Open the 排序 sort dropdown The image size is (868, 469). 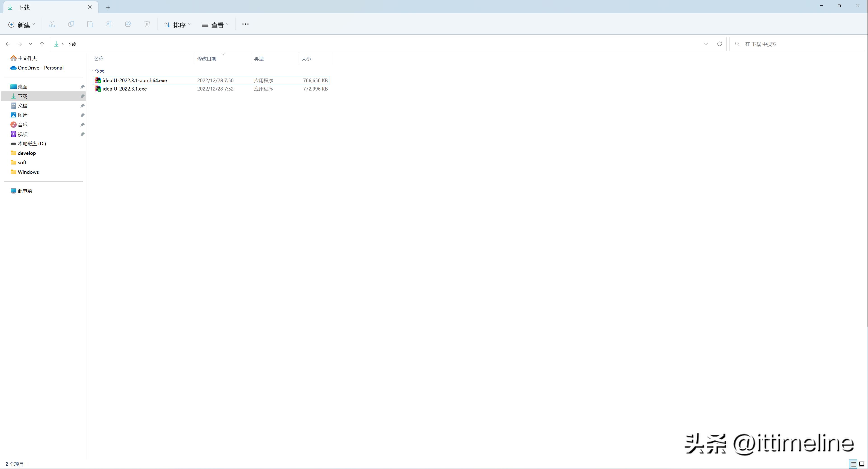(x=177, y=25)
